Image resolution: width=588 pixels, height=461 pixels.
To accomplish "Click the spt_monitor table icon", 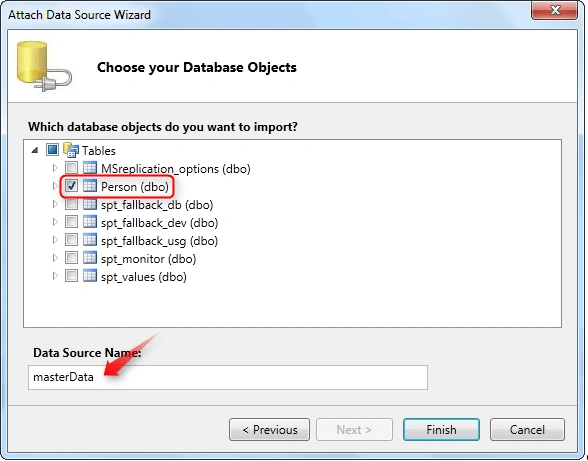I will pyautogui.click(x=90, y=258).
